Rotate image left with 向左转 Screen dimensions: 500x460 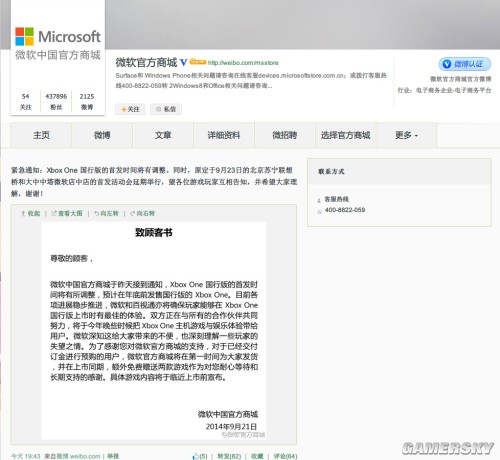click(106, 213)
